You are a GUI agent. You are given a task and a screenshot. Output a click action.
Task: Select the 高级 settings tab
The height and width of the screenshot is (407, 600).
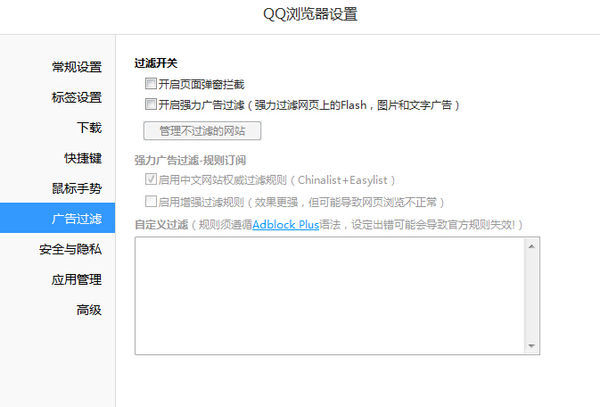88,309
